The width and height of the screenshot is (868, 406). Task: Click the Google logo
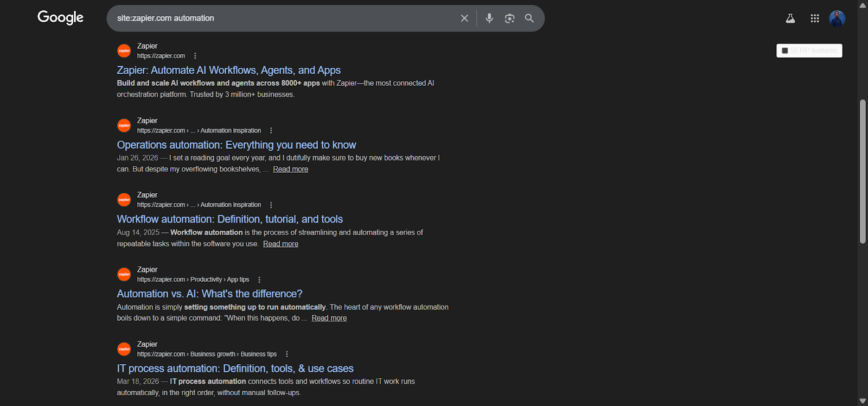60,17
